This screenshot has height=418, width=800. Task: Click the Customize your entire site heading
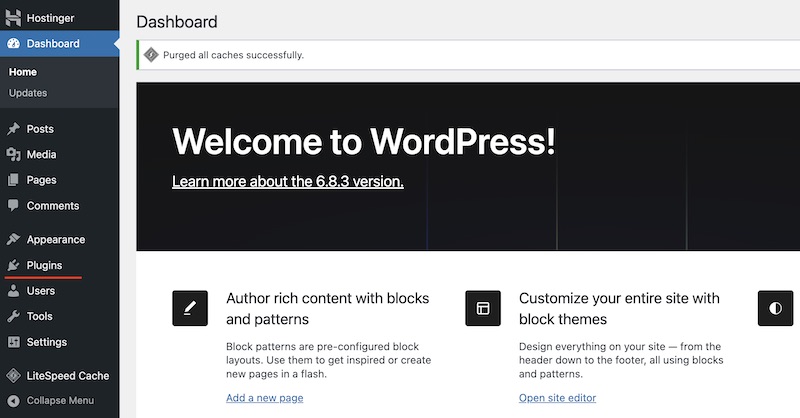619,309
